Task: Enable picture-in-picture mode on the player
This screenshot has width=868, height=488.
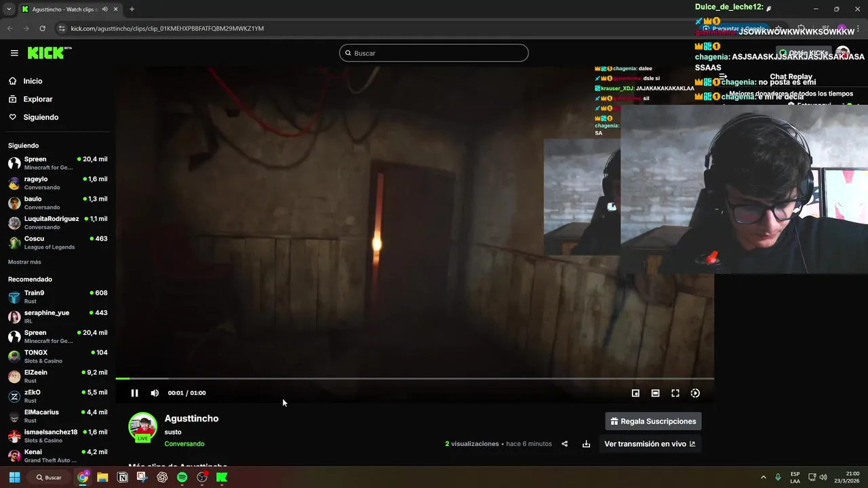Action: 635,393
